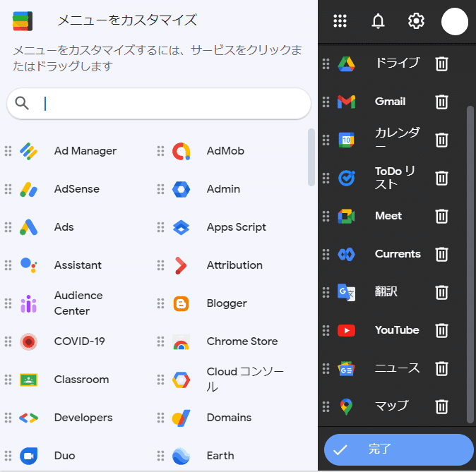Delete Gmail from the menu list
Viewport: 476px width, 472px height.
point(441,102)
